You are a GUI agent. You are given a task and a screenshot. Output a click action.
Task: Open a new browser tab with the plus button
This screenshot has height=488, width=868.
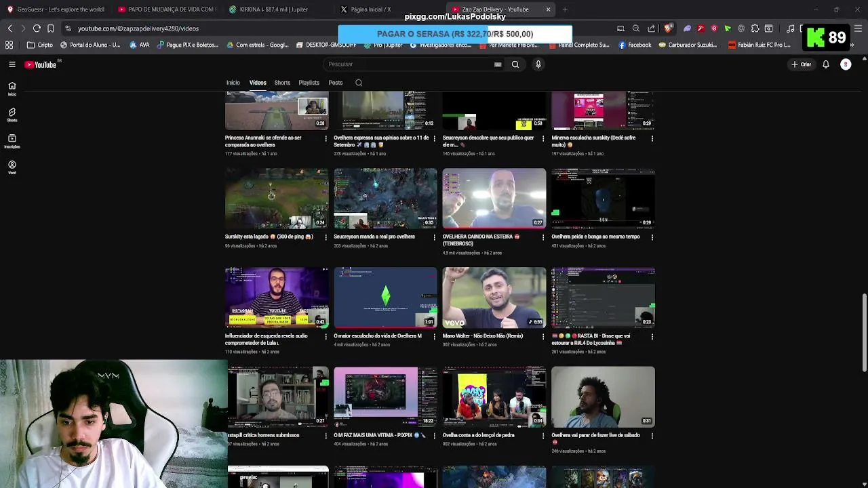565,9
